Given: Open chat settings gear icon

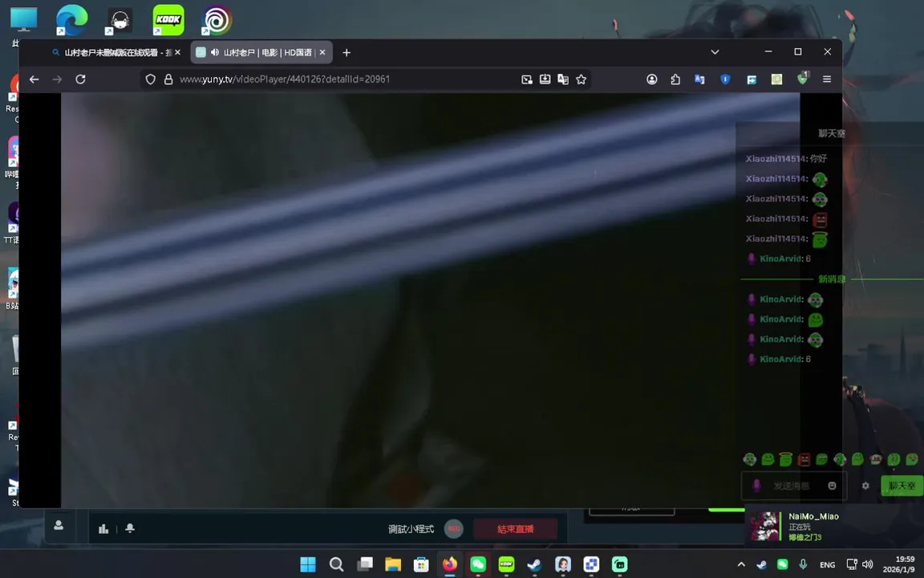Looking at the screenshot, I should [865, 486].
